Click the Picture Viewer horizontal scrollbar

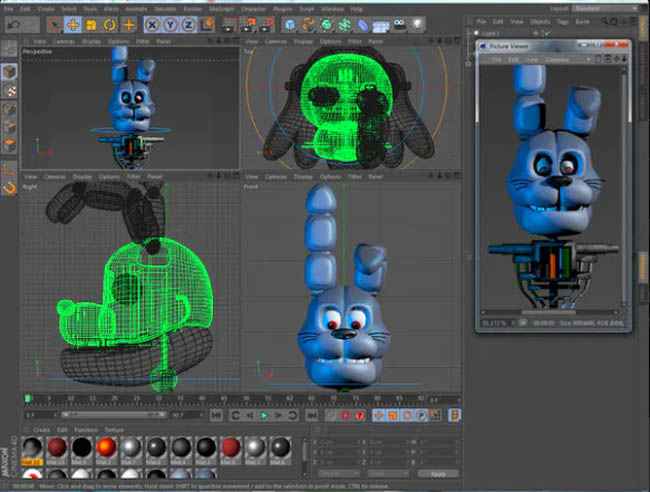tap(549, 313)
